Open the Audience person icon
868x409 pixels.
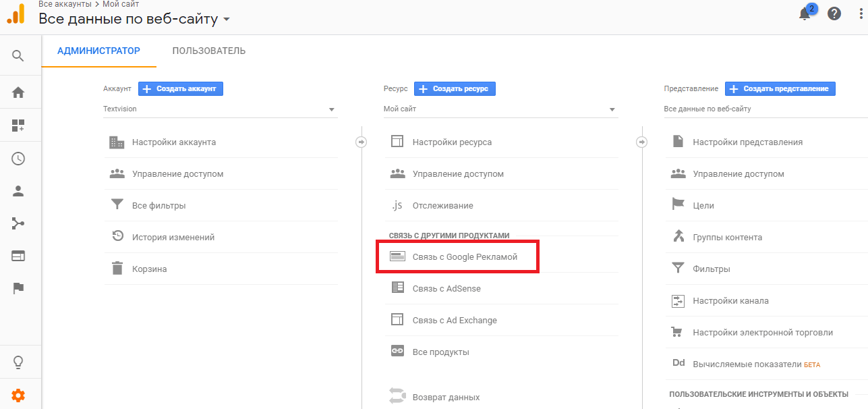18,190
